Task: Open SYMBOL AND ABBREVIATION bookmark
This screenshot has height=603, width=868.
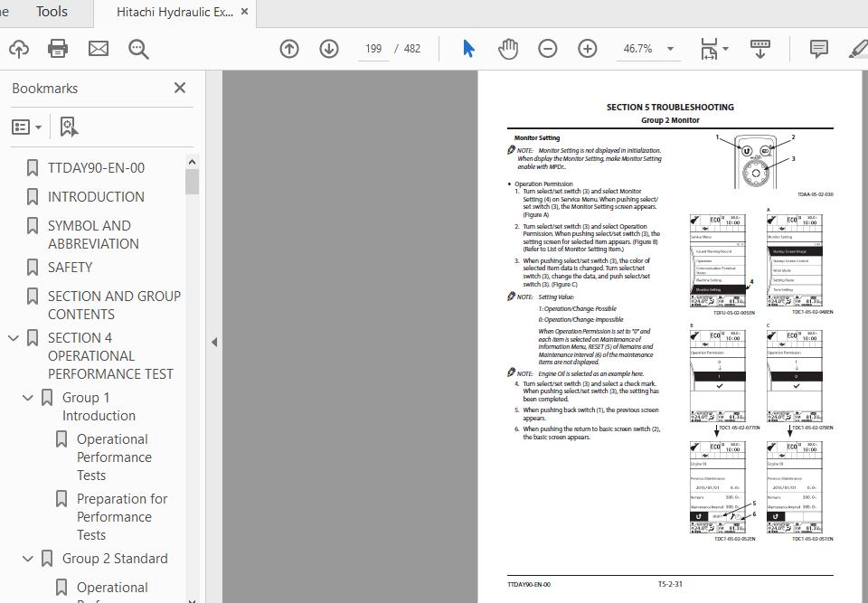Action: pos(93,235)
